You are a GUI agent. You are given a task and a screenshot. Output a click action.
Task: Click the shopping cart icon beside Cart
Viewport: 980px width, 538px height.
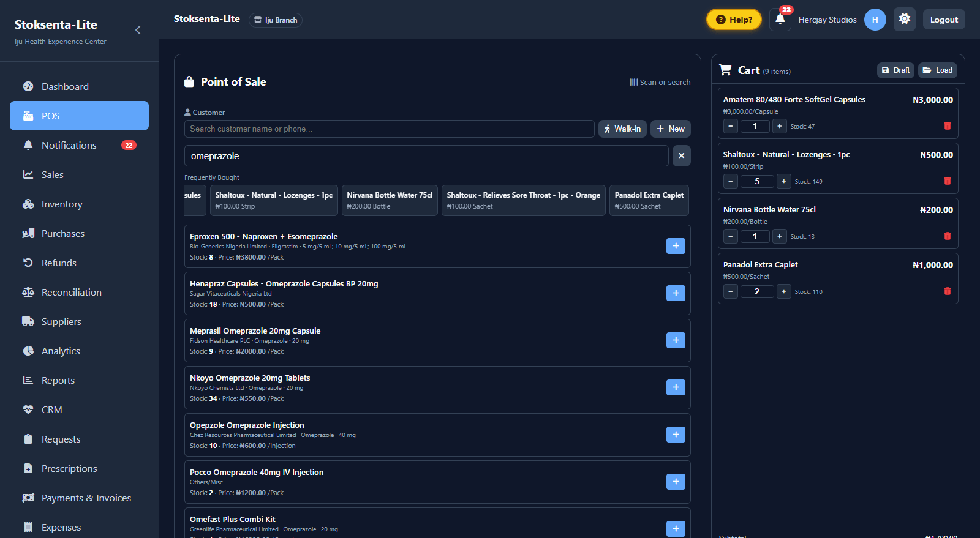pyautogui.click(x=725, y=70)
